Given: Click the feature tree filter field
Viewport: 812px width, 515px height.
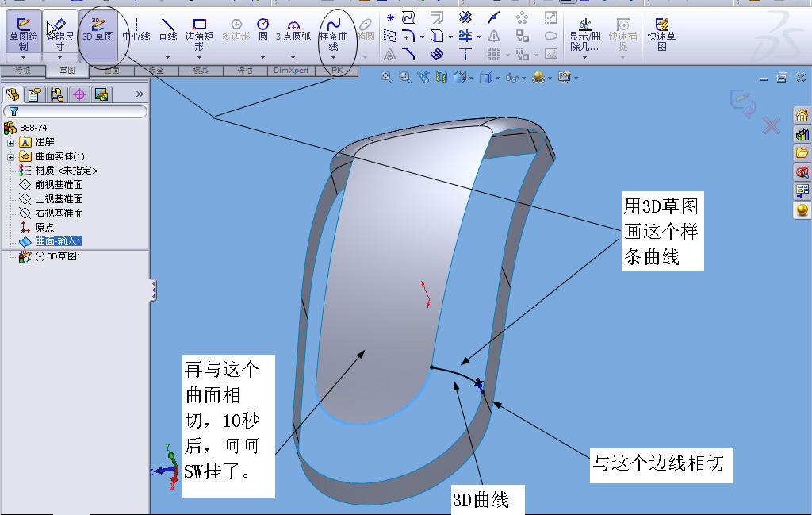Looking at the screenshot, I should [75, 111].
